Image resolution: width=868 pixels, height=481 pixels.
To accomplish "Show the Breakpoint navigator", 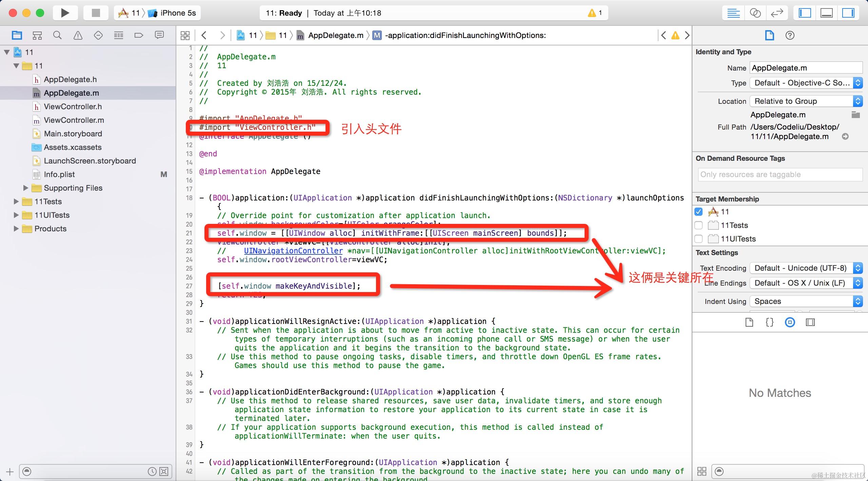I will [139, 35].
